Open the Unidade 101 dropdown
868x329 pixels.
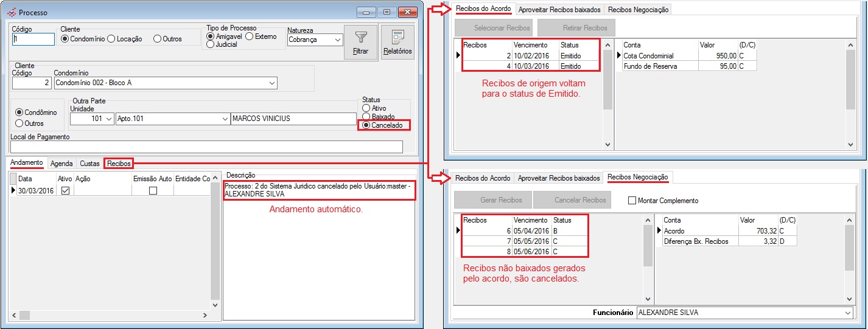[109, 119]
